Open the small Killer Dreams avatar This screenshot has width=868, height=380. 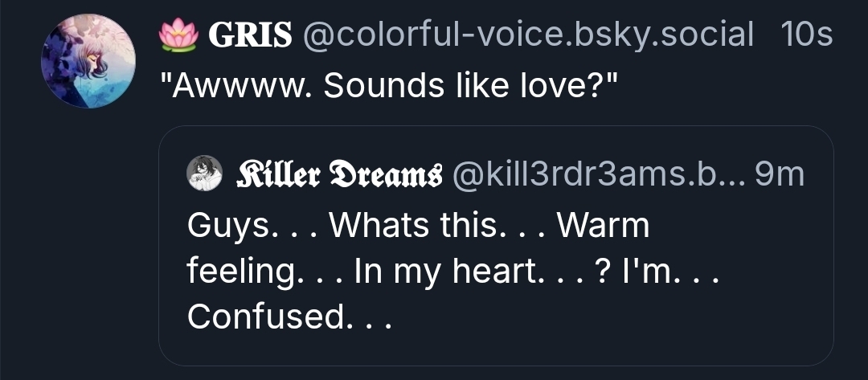[x=204, y=174]
